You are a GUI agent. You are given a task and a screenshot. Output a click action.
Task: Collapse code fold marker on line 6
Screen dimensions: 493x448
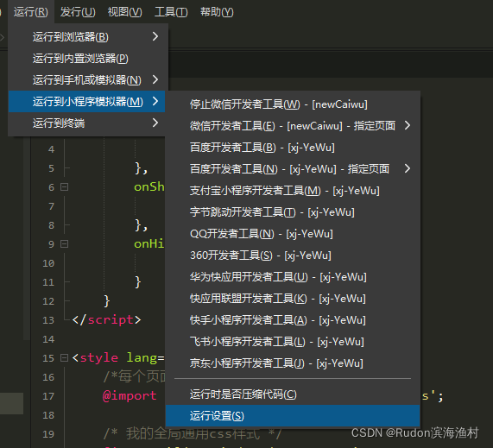point(64,187)
